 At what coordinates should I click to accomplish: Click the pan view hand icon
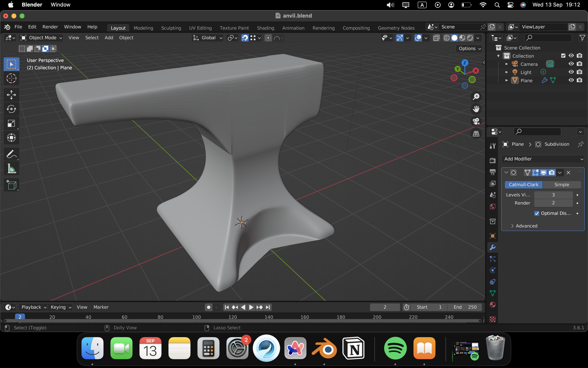click(476, 109)
